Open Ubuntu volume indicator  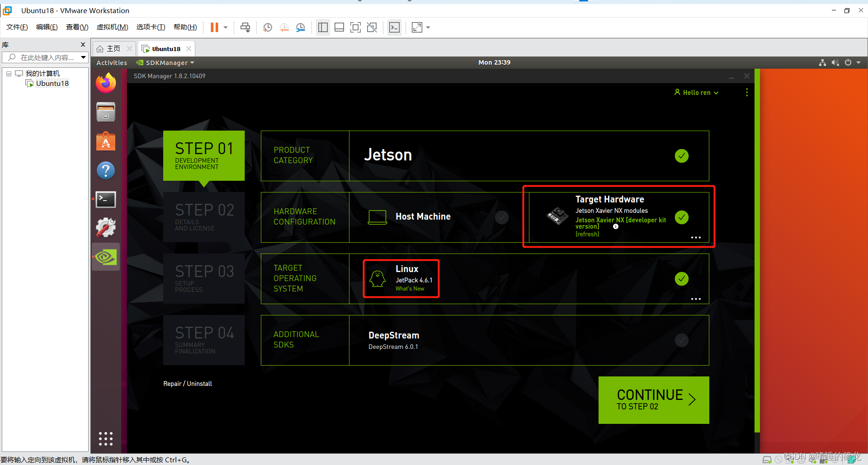click(x=835, y=63)
